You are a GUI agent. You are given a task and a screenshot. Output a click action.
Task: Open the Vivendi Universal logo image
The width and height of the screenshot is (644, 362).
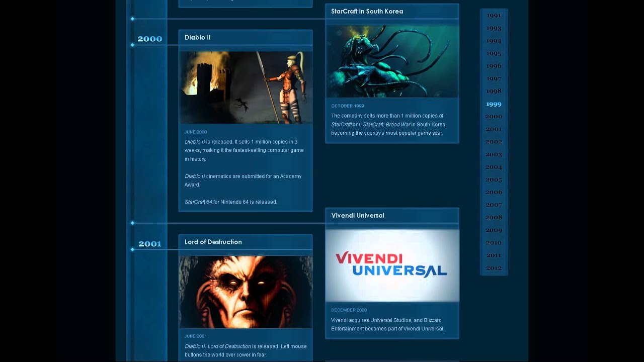coord(392,265)
